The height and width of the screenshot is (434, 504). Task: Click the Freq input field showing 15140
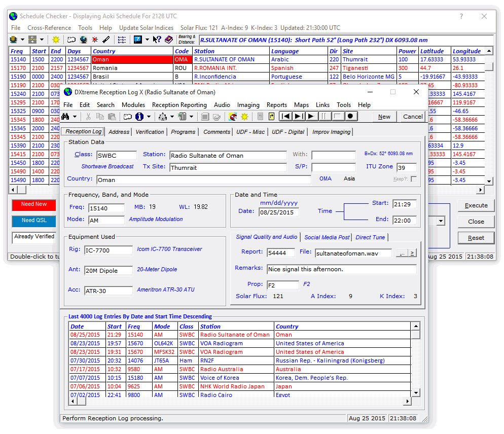point(106,208)
